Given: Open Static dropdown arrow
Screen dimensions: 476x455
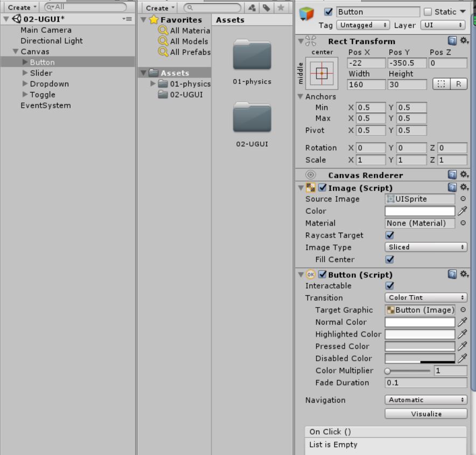Looking at the screenshot, I should 463,11.
